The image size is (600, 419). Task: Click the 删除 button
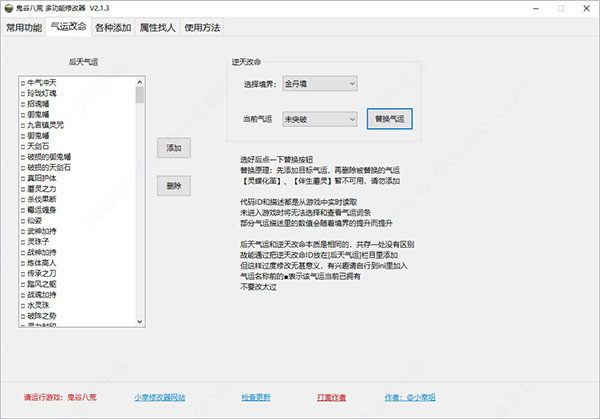coord(174,186)
